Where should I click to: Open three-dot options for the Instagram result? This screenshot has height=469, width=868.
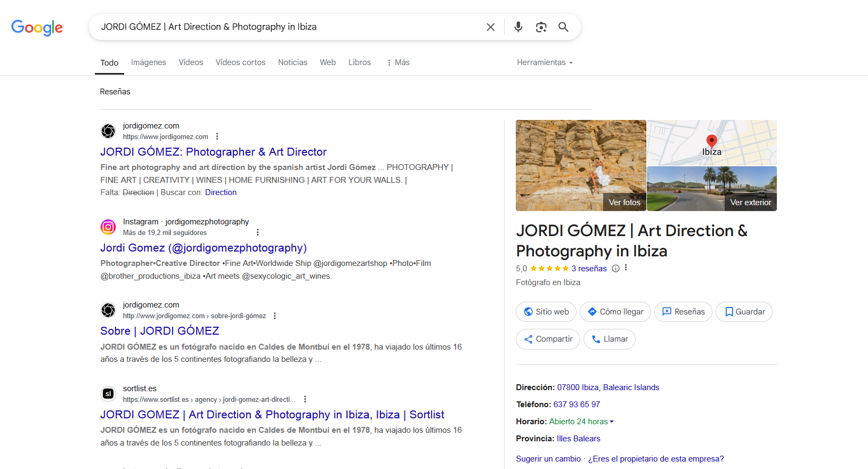click(x=257, y=232)
